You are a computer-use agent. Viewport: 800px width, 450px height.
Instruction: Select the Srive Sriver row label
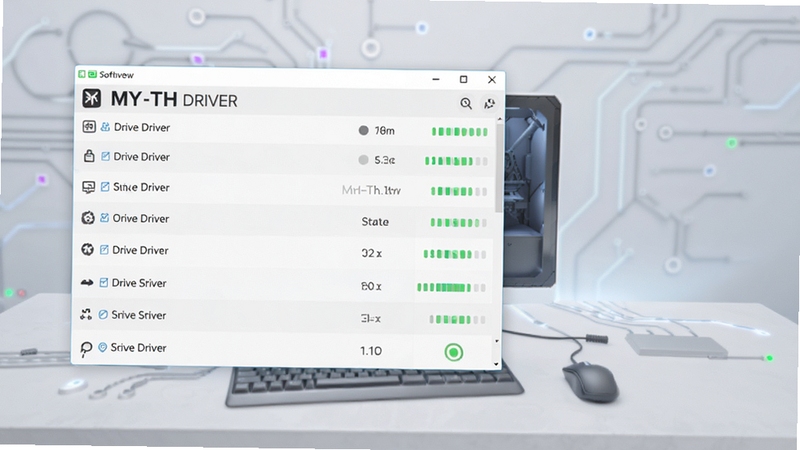coord(139,315)
